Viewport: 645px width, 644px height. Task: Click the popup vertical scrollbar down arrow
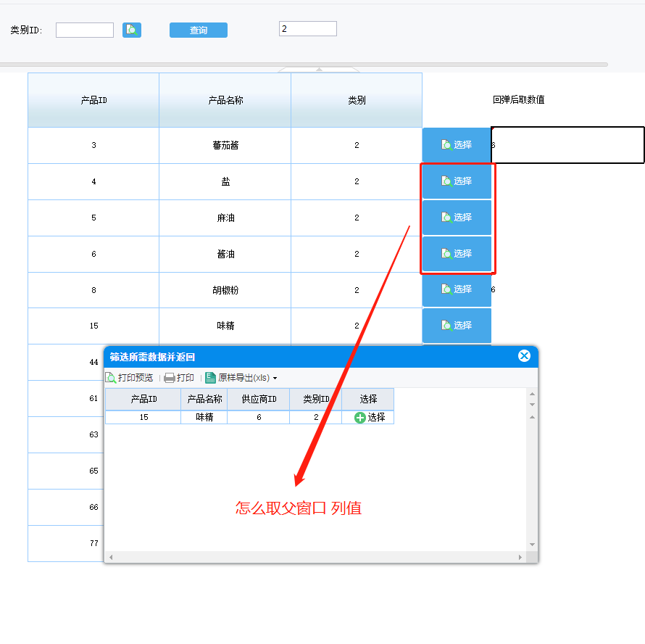(532, 545)
